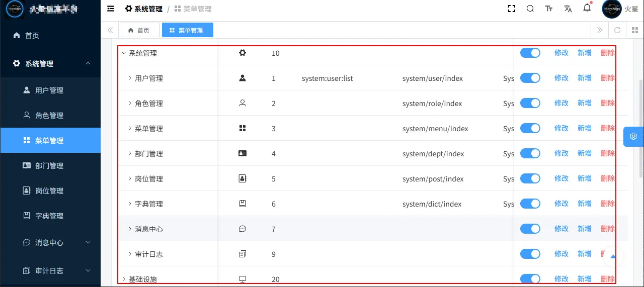
Task: Click the fullscreen icon in the header
Action: 512,9
